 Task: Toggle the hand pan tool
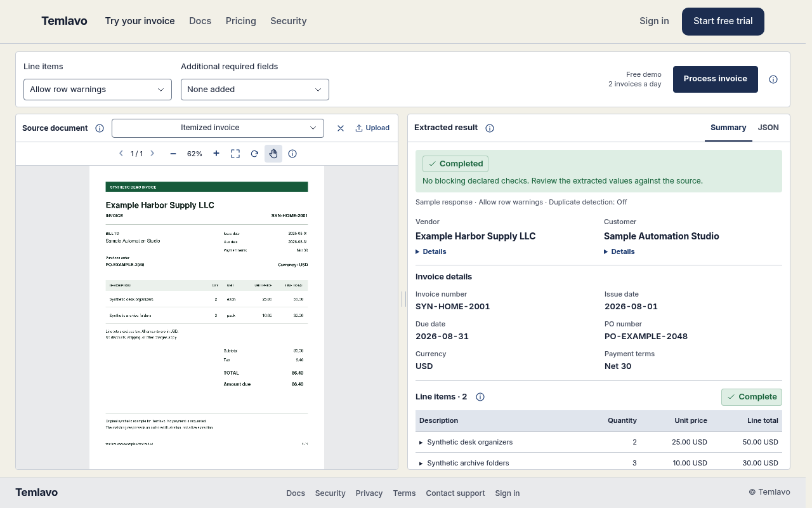(x=273, y=154)
